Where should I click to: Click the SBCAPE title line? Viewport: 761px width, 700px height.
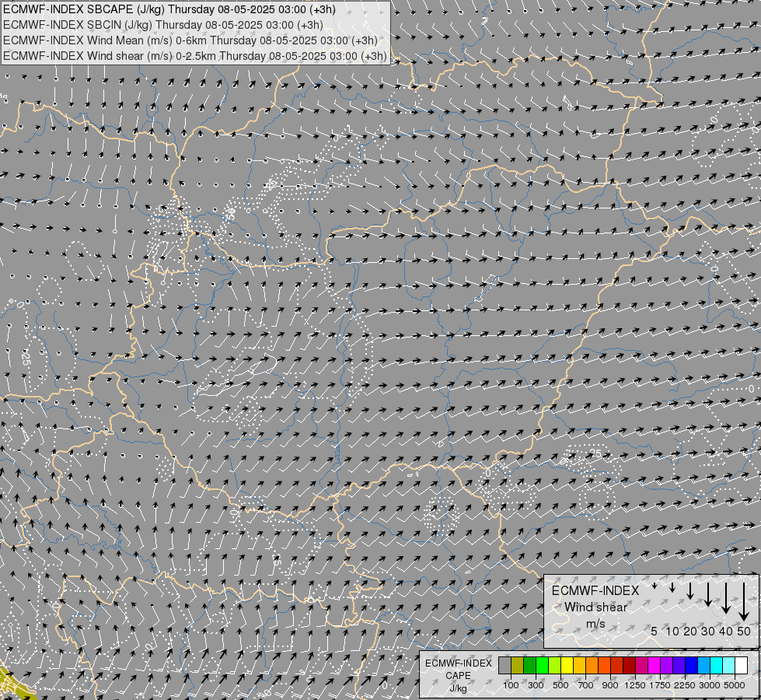[x=169, y=9]
